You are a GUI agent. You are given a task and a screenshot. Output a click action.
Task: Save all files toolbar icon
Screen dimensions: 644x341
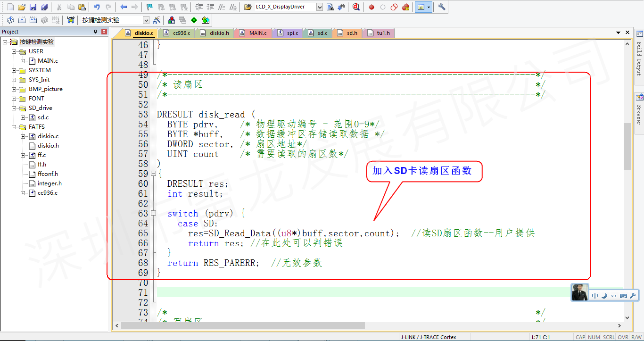click(x=44, y=7)
